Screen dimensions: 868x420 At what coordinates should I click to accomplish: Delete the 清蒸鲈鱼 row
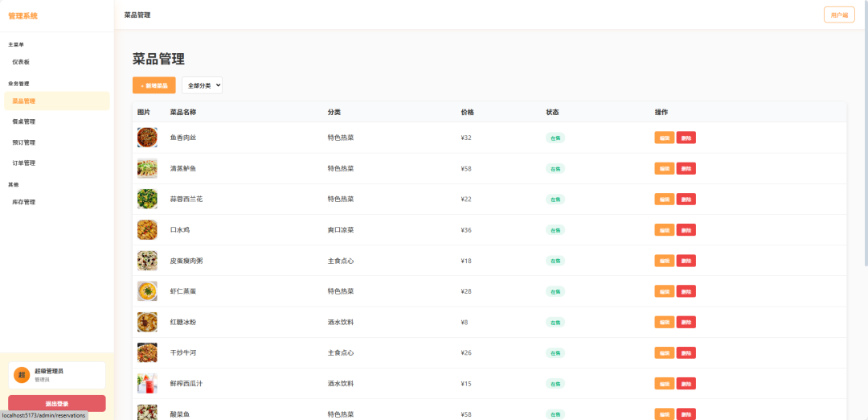[686, 168]
